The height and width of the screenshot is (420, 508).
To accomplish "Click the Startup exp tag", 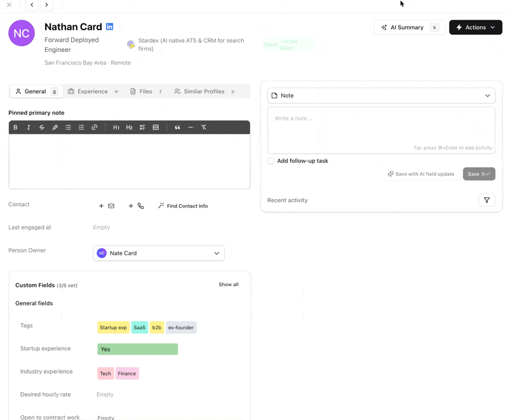I will click(113, 327).
